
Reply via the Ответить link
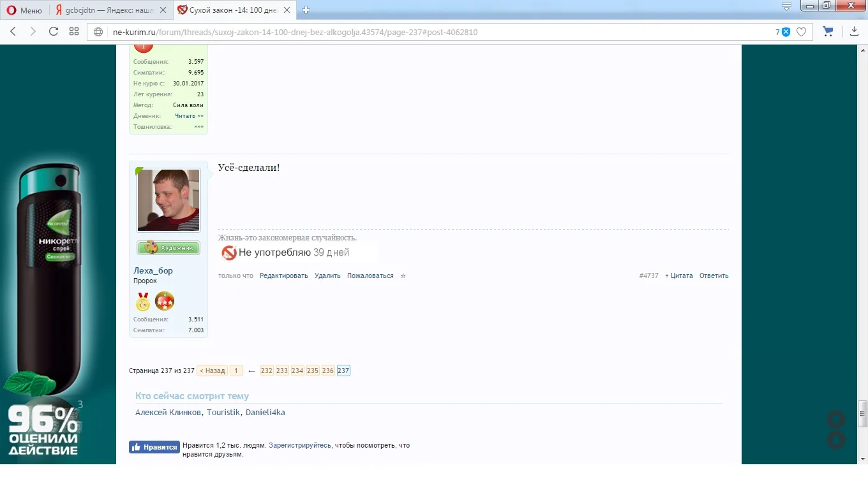pyautogui.click(x=714, y=275)
